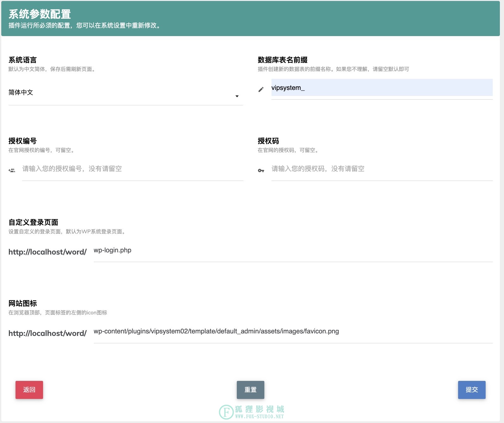Click the hint text 默认为中文简体，保存后需刷新页面。
The image size is (504, 423).
pyautogui.click(x=52, y=69)
